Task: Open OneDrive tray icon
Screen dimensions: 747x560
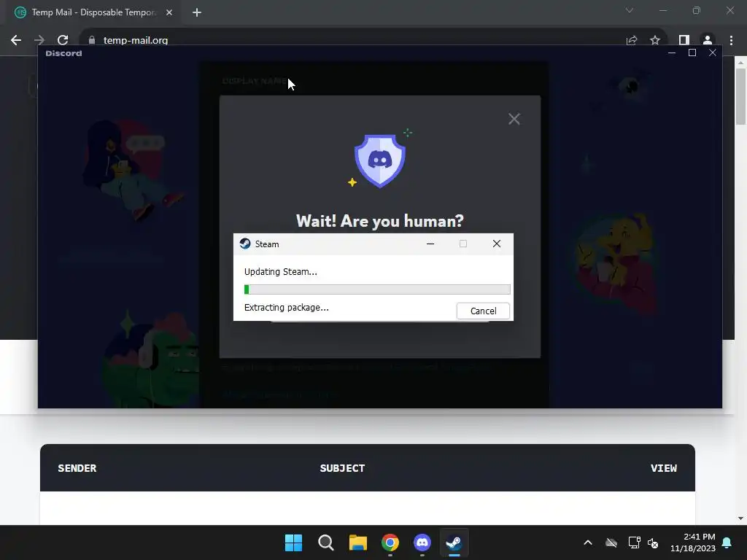Action: click(611, 542)
